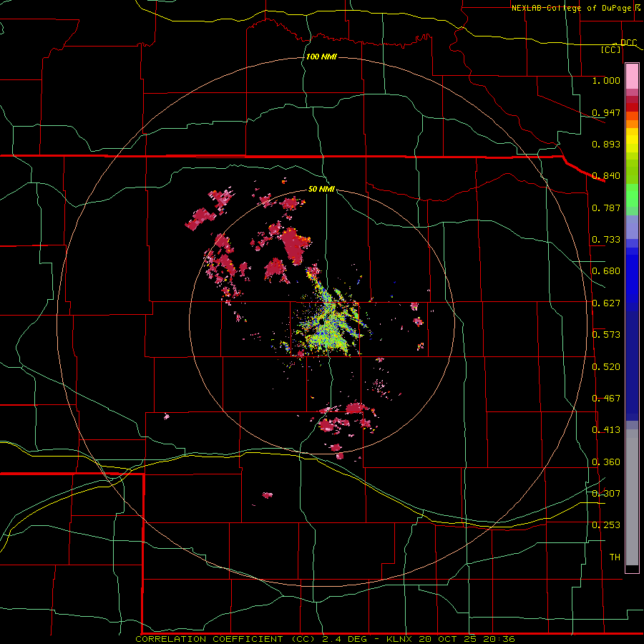
Task: Click the 0.680 color scale value
Action: coord(606,271)
